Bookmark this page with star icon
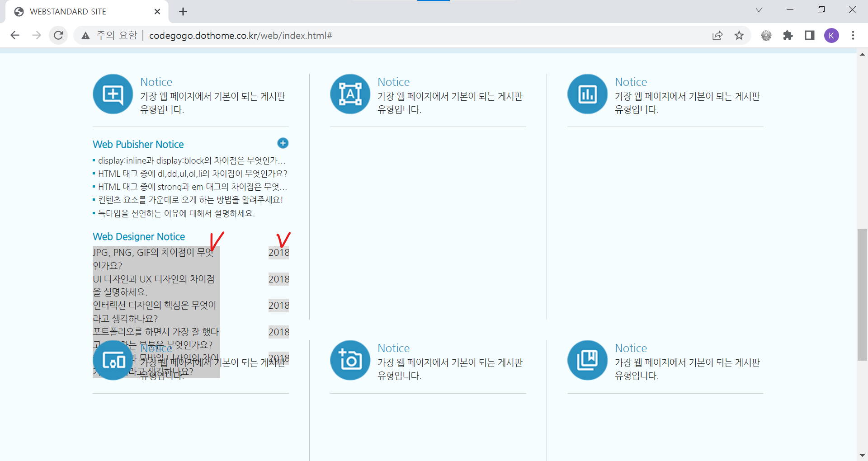868x461 pixels. click(x=739, y=35)
